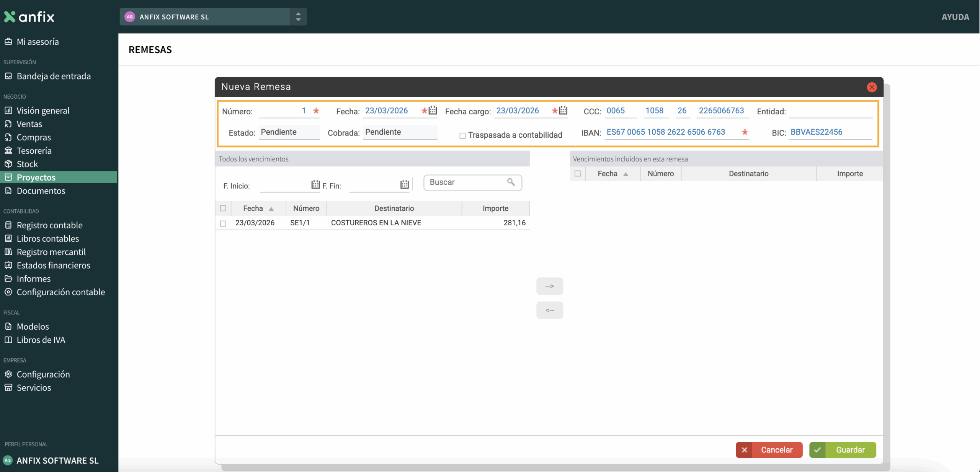Image resolution: width=980 pixels, height=472 pixels.
Task: Go to Registro contable menu item
Action: tap(49, 225)
